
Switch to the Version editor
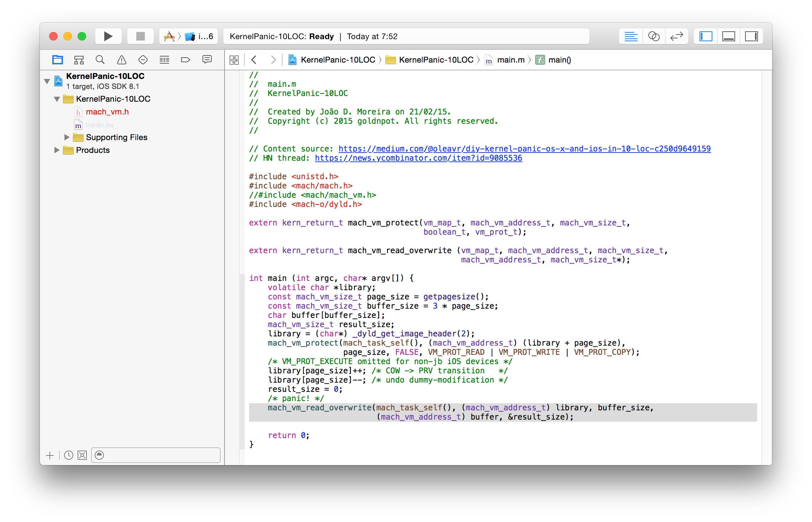[x=676, y=36]
